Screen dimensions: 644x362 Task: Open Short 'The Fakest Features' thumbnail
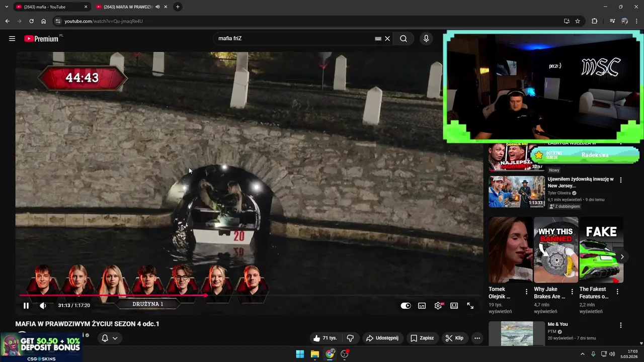(601, 250)
